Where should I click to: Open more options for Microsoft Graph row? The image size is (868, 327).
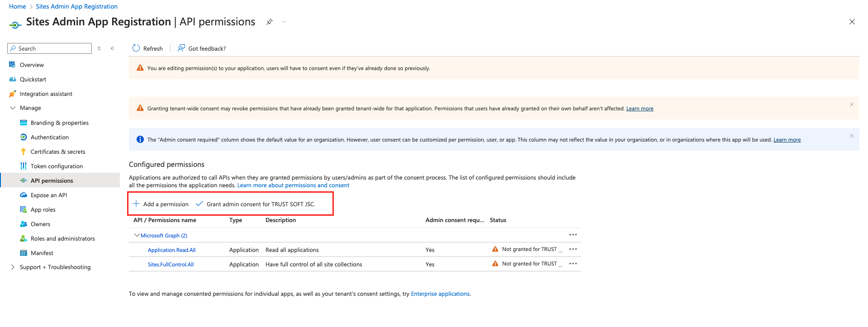pyautogui.click(x=573, y=235)
